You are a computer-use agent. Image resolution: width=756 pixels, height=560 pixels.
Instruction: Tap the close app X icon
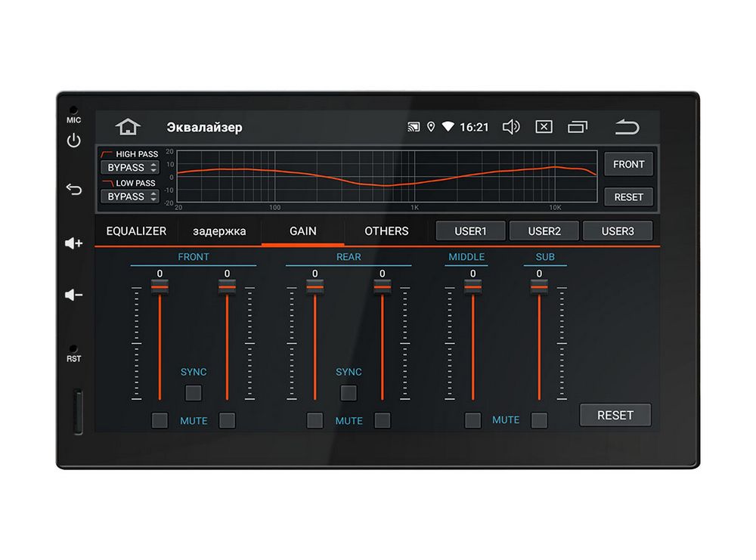click(544, 127)
